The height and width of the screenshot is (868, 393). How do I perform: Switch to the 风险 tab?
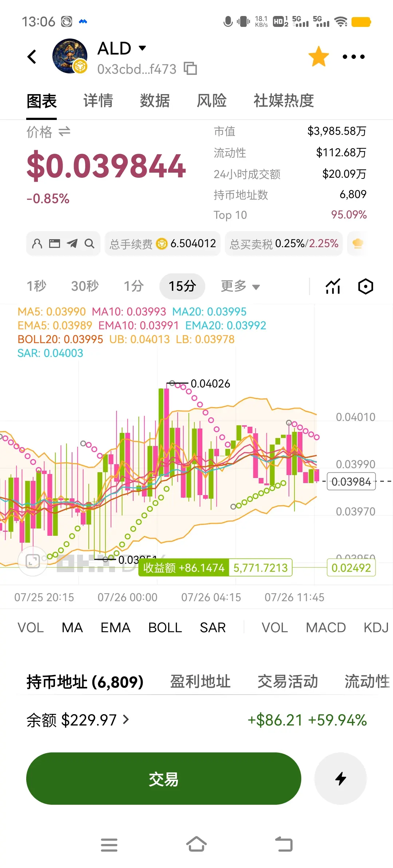(x=212, y=101)
